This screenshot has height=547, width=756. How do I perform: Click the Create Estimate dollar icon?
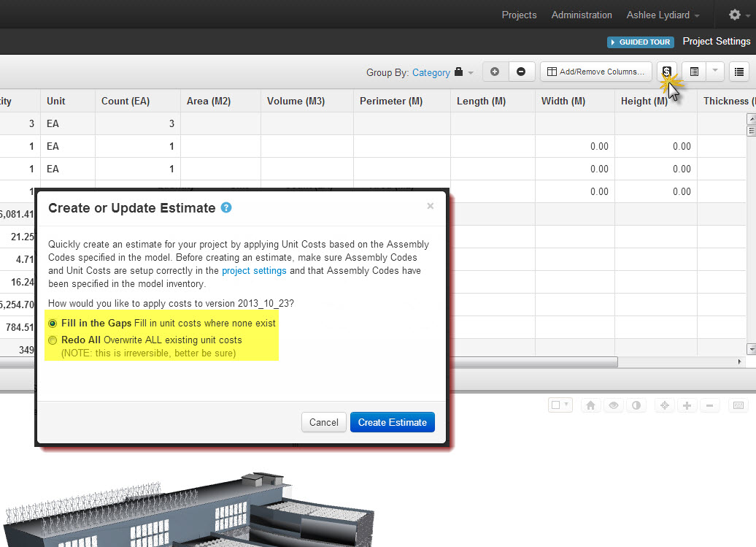[666, 72]
